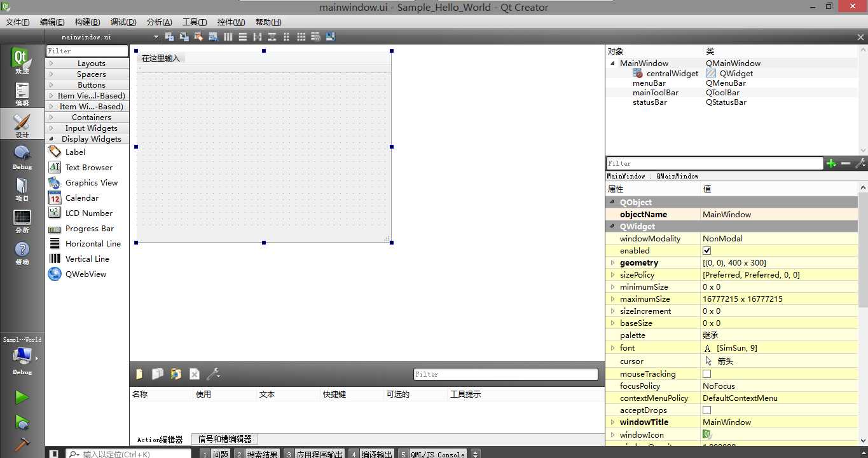Add dynamic property with green plus
The width and height of the screenshot is (868, 458).
pos(831,163)
